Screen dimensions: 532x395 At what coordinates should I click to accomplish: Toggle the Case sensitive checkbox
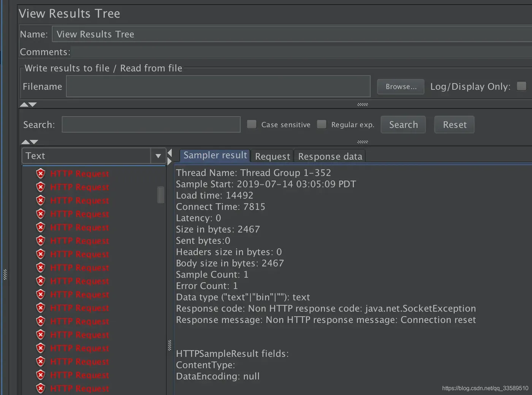point(252,124)
